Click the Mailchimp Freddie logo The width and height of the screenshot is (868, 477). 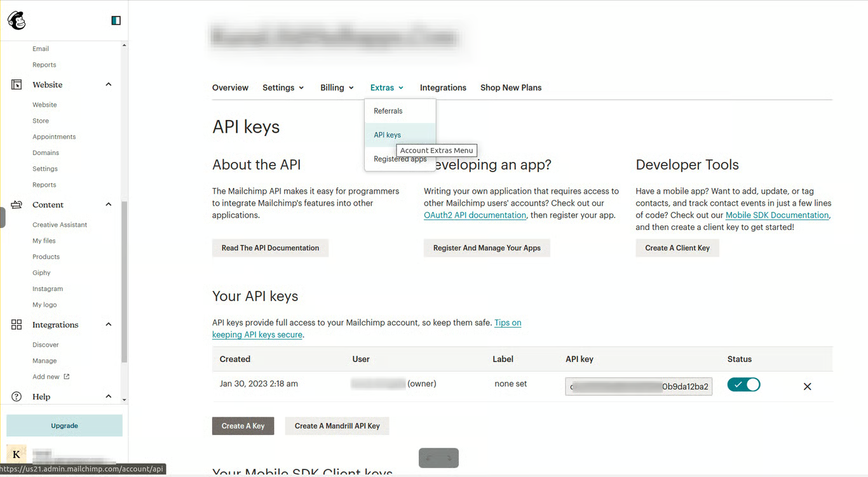(x=17, y=20)
